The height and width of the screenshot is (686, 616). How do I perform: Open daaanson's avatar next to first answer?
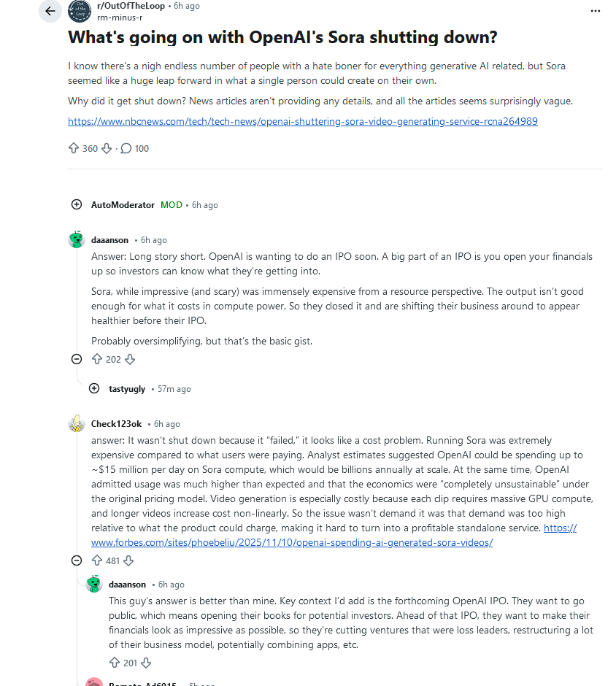77,239
